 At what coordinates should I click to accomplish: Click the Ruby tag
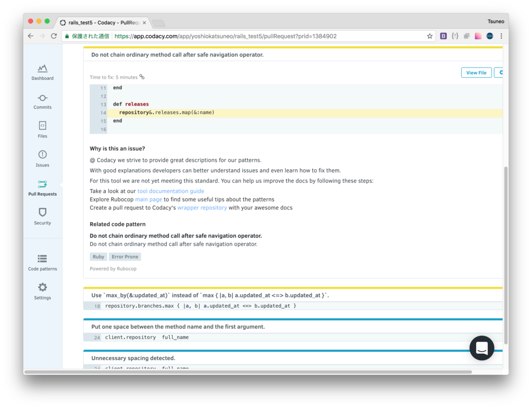pos(98,256)
